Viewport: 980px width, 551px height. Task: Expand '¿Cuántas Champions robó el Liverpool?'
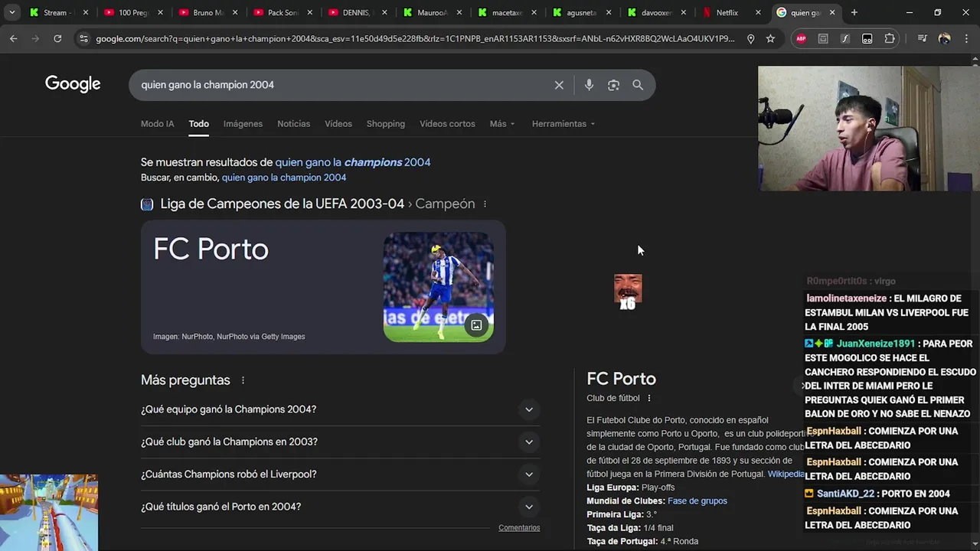tap(341, 474)
